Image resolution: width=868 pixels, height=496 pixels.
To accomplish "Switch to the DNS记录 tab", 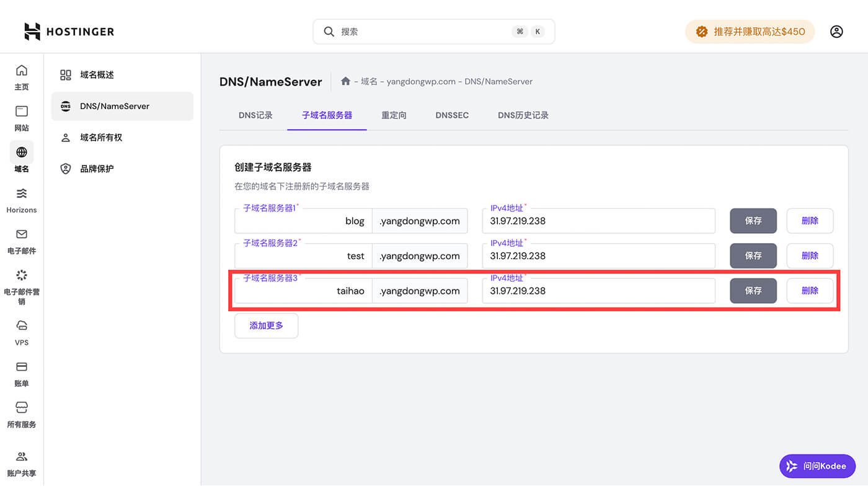I will coord(255,115).
